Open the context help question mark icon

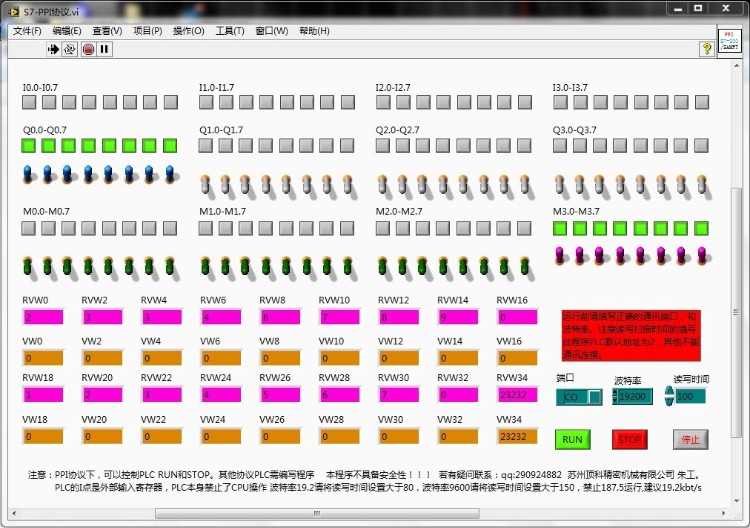click(707, 48)
